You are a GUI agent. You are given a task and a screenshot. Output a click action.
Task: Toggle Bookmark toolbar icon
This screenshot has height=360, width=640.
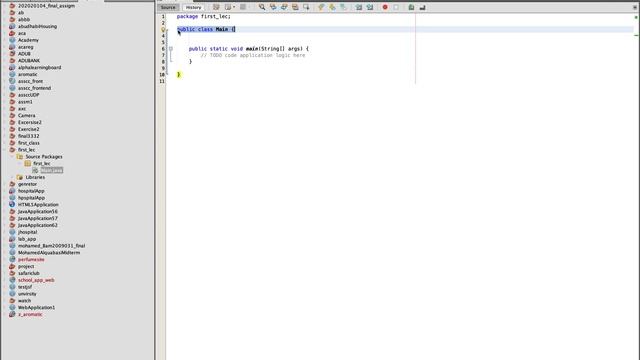[343, 7]
